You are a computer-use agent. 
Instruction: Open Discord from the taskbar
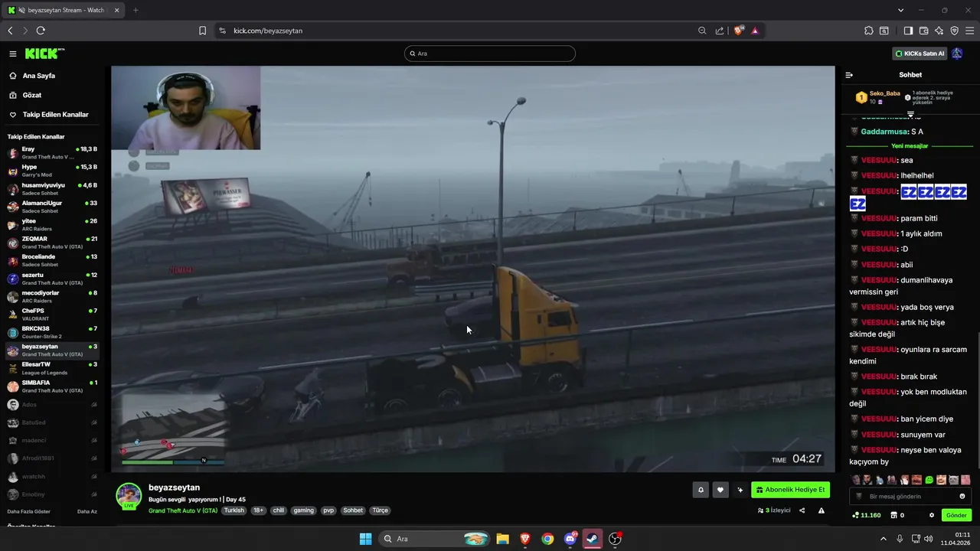tap(570, 539)
